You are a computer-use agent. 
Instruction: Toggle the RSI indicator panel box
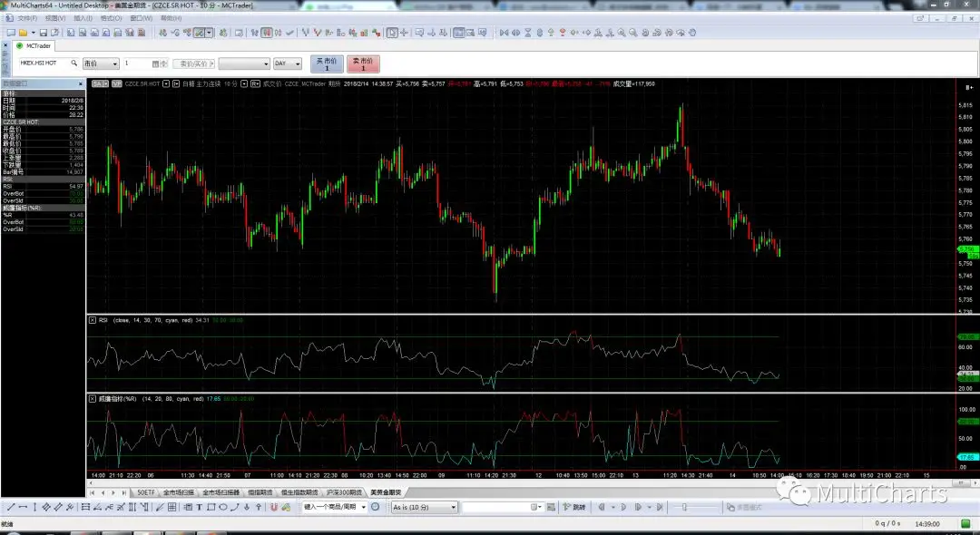point(92,320)
